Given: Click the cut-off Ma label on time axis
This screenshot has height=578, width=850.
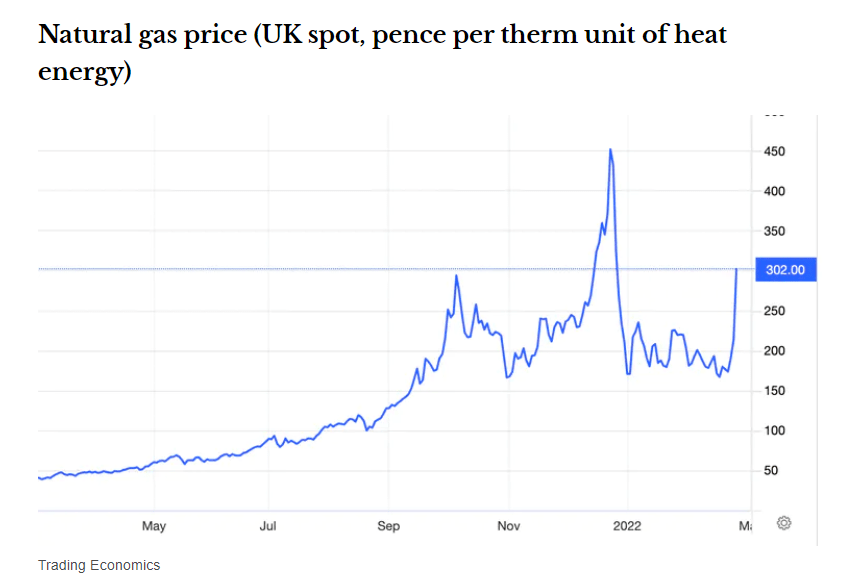Looking at the screenshot, I should (745, 525).
